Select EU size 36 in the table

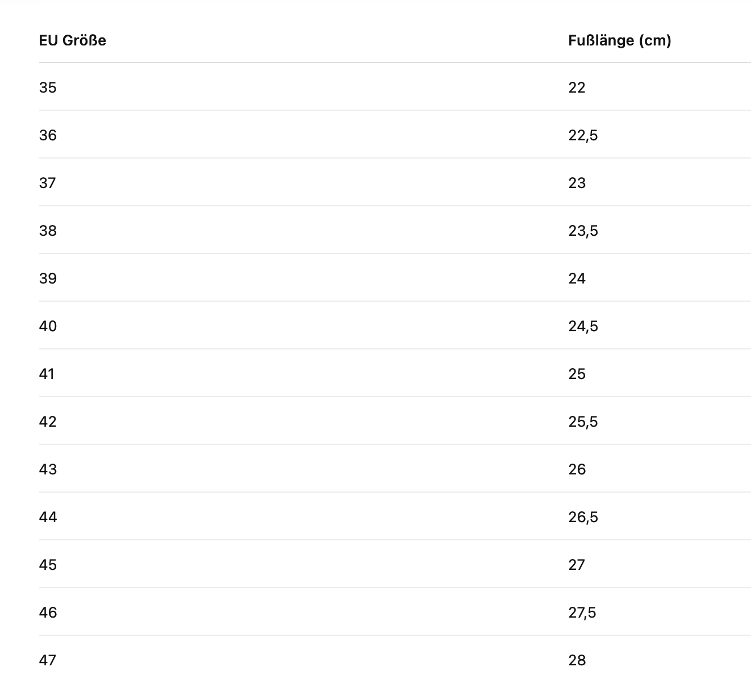[x=48, y=135]
